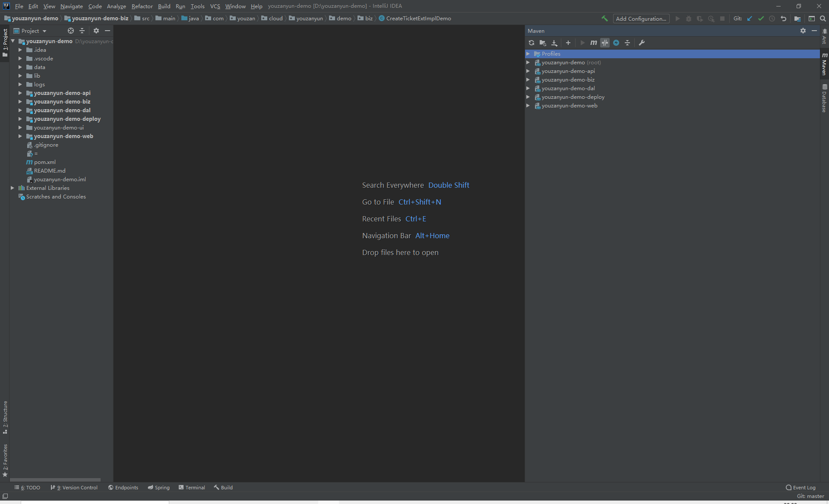829x504 pixels.
Task: Reimport all Maven projects
Action: tap(532, 43)
